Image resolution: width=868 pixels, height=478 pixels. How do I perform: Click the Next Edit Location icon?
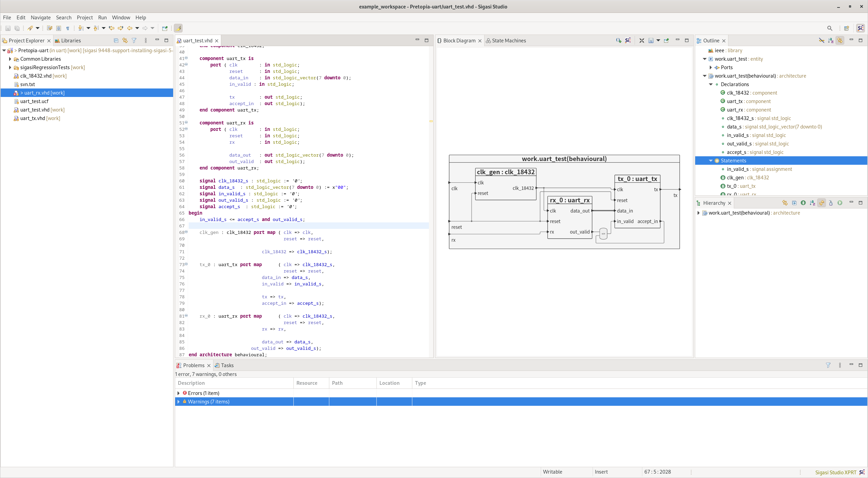point(120,28)
